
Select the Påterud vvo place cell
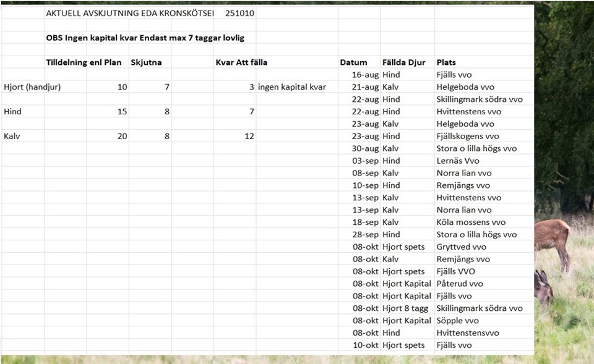460,284
